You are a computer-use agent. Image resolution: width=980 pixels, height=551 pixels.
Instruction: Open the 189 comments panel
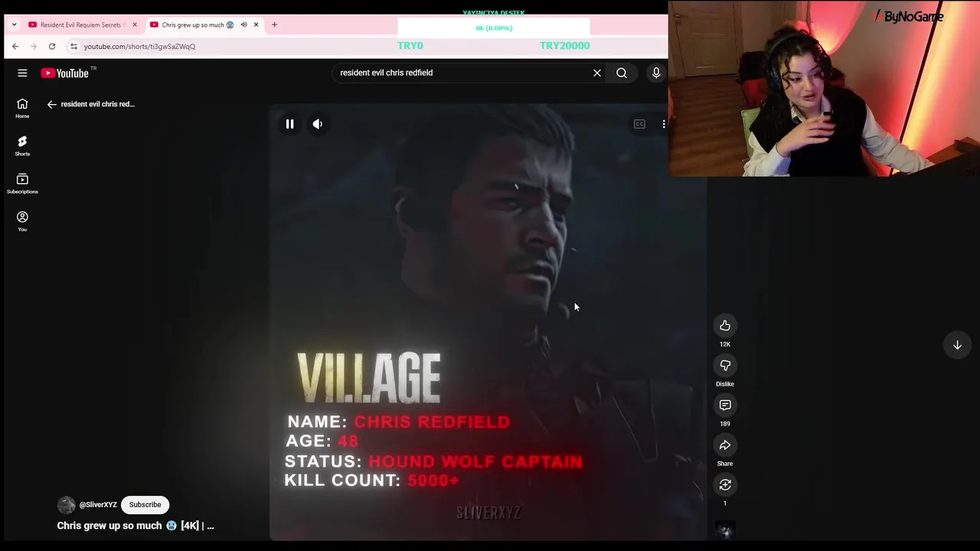[x=725, y=406]
